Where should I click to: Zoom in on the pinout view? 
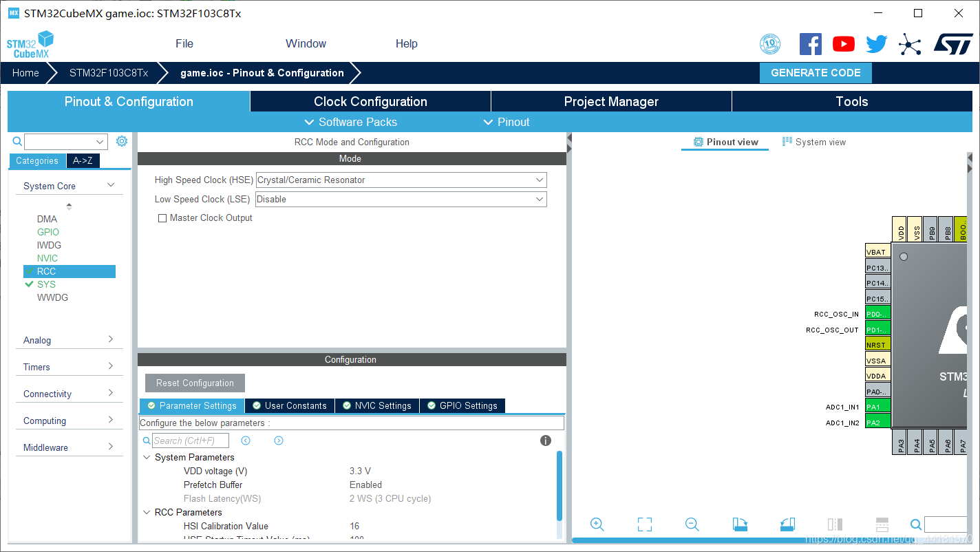coord(597,524)
